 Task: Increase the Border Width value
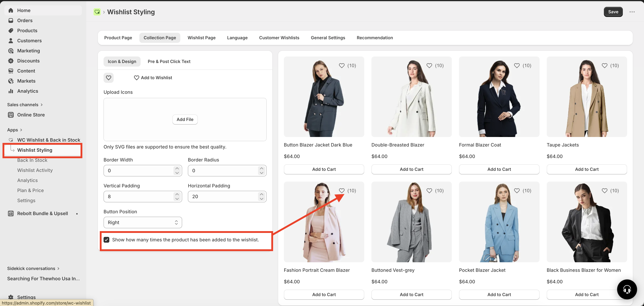click(x=177, y=168)
